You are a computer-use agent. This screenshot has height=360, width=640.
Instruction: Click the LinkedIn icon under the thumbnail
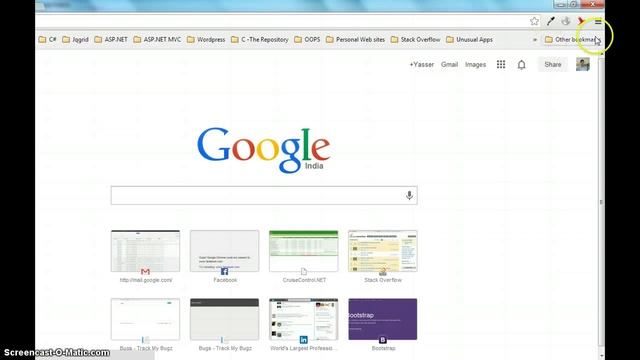304,340
